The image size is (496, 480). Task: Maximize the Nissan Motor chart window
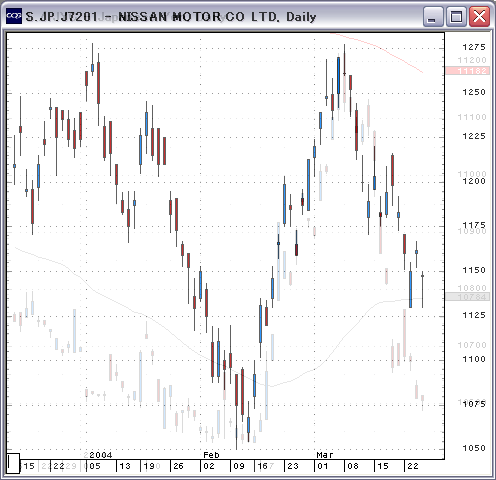pos(456,16)
